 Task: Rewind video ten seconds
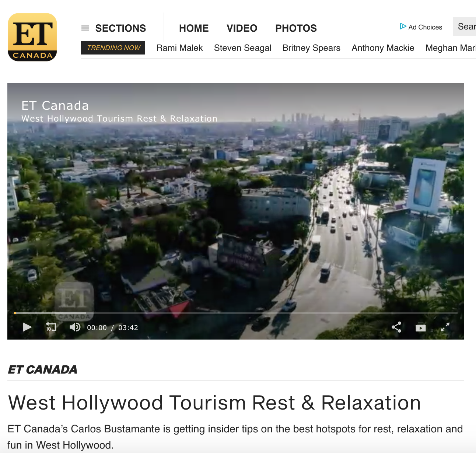pyautogui.click(x=51, y=327)
